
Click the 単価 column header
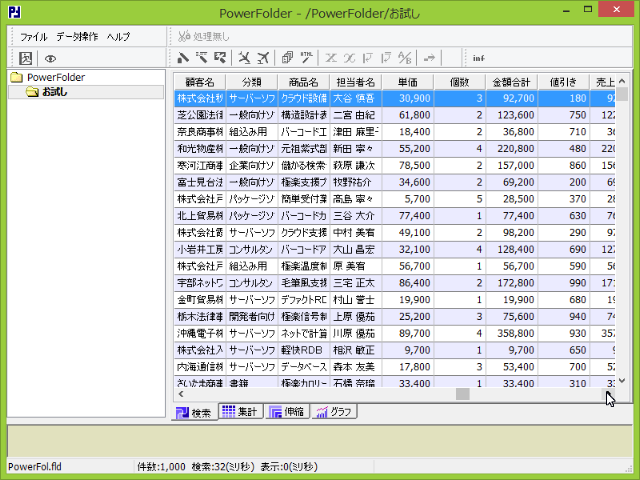point(407,81)
